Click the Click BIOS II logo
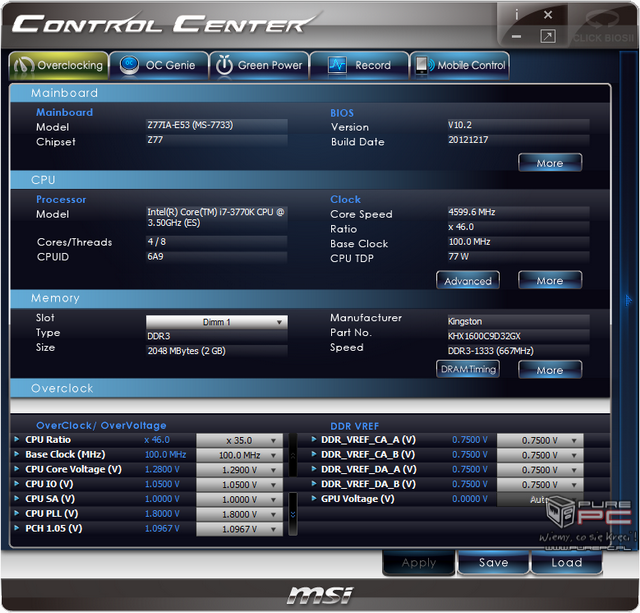 tap(604, 26)
